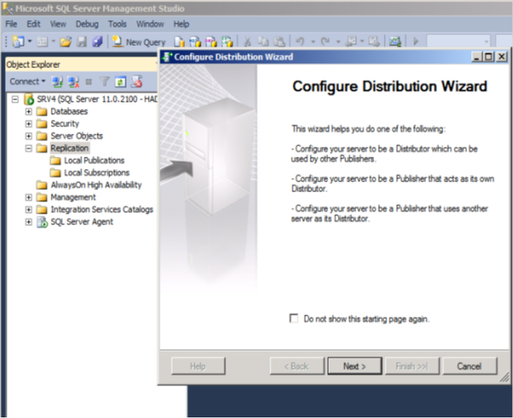This screenshot has width=513, height=418.
Task: Click the New Query button
Action: (139, 42)
